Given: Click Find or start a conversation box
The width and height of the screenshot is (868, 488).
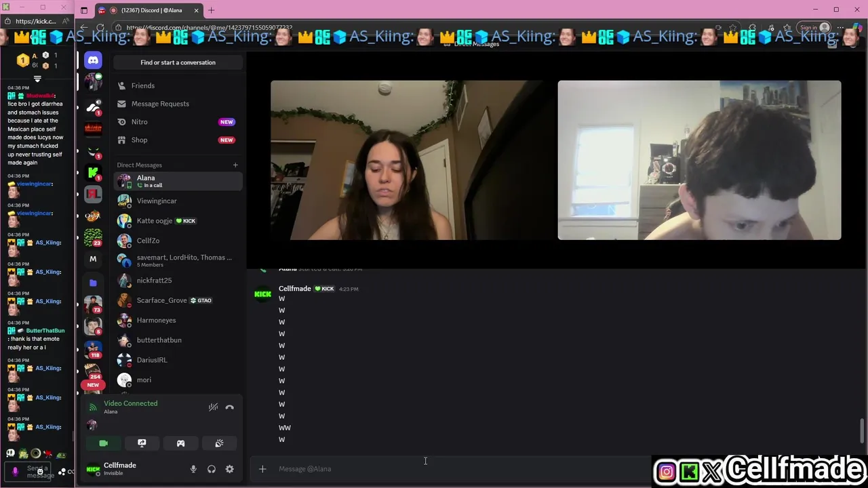Looking at the screenshot, I should (x=178, y=62).
